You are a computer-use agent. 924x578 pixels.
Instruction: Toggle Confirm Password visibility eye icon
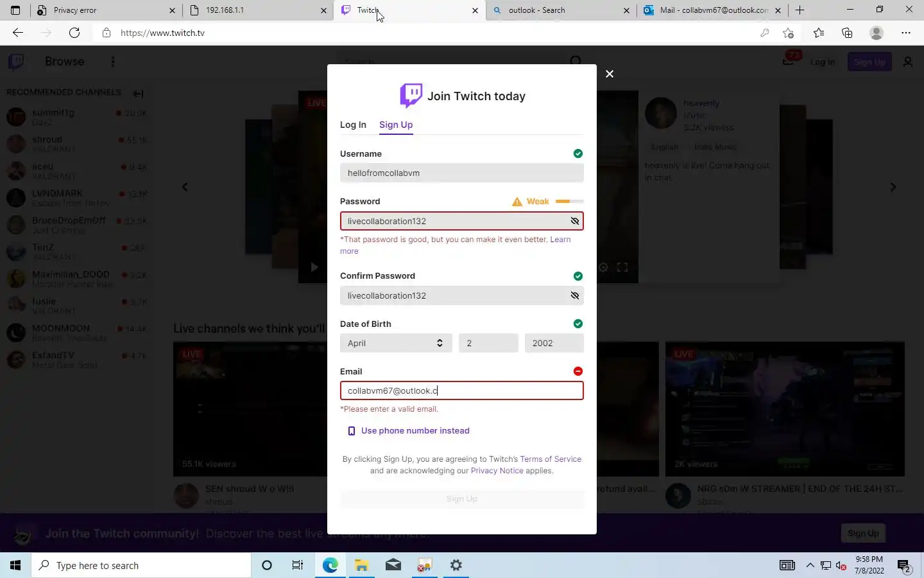click(x=575, y=295)
